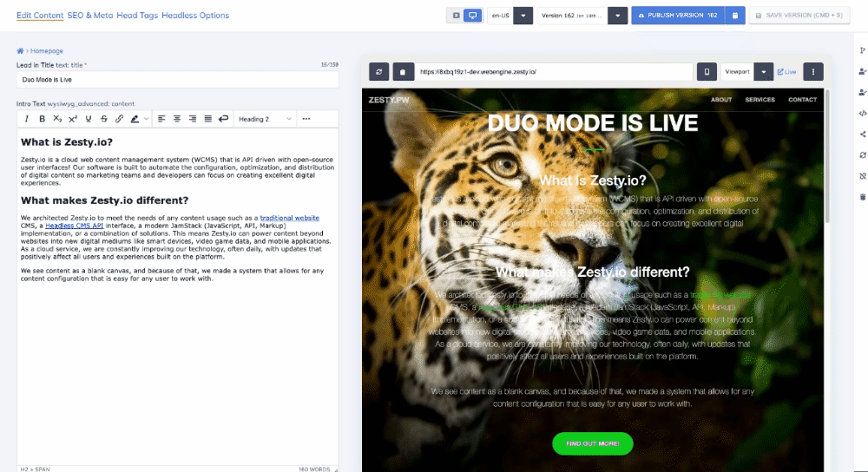The width and height of the screenshot is (868, 472).
Task: Toggle Duo Mode off with the X icon
Action: click(457, 16)
